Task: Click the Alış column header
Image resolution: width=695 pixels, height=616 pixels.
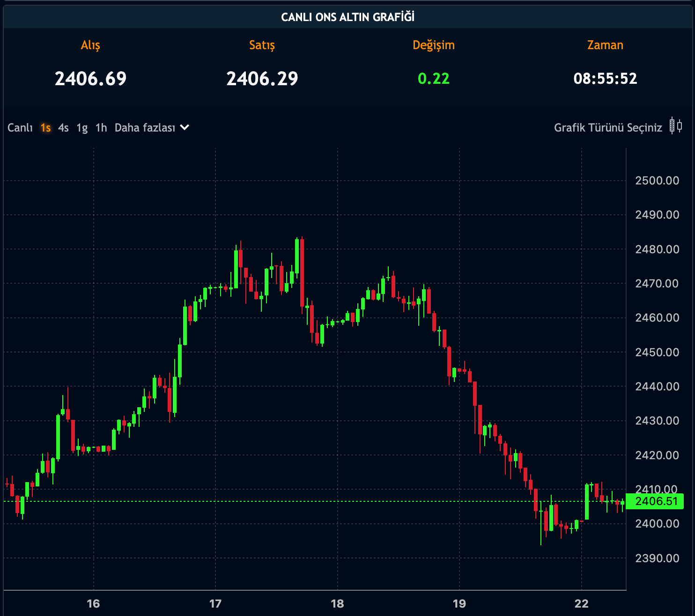Action: tap(90, 45)
